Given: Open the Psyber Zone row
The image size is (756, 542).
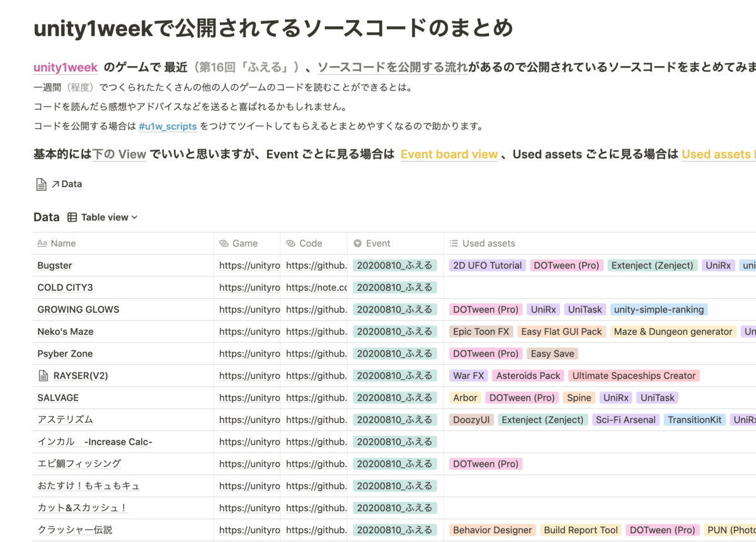Looking at the screenshot, I should point(65,354).
